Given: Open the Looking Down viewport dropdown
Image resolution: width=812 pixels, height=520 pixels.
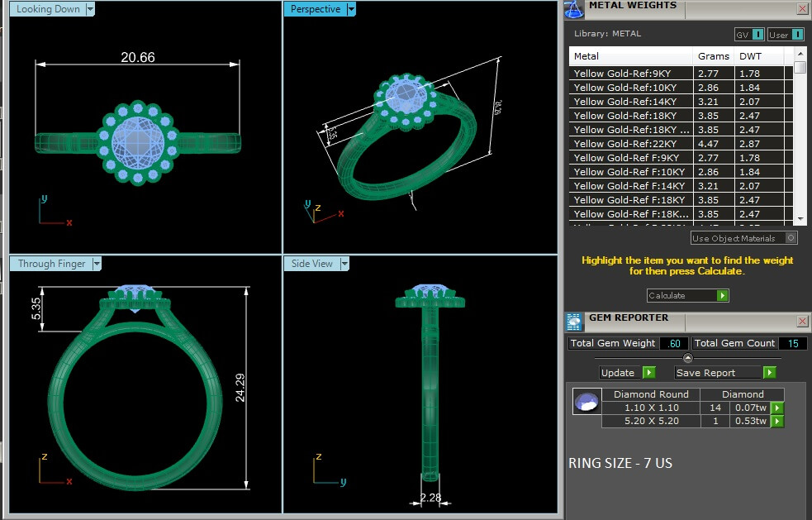Looking at the screenshot, I should click(x=90, y=9).
